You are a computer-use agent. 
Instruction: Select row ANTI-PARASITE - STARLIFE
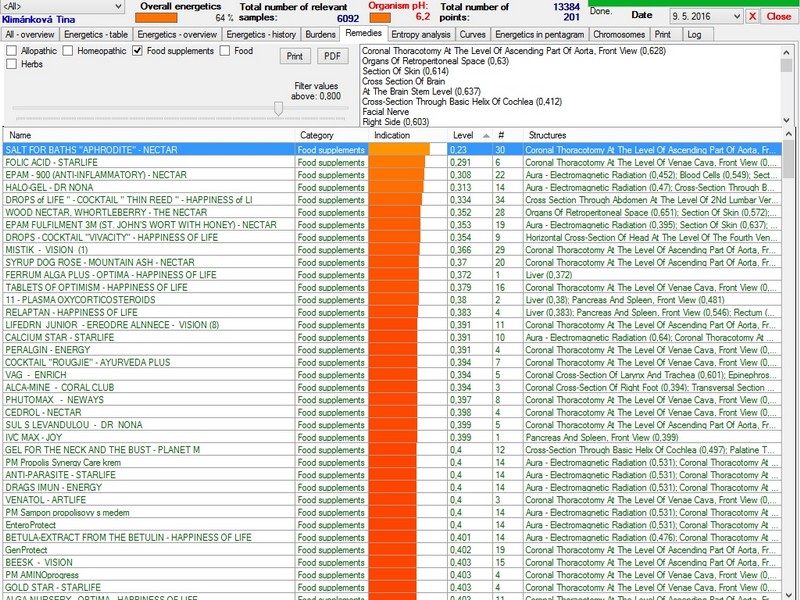[x=392, y=474]
